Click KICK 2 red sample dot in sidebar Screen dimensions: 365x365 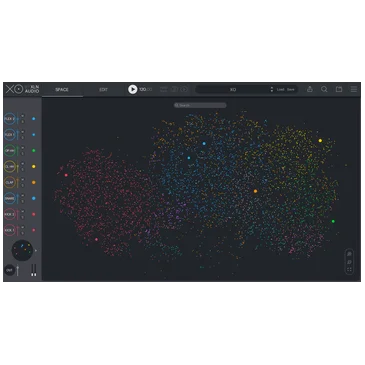tap(33, 214)
